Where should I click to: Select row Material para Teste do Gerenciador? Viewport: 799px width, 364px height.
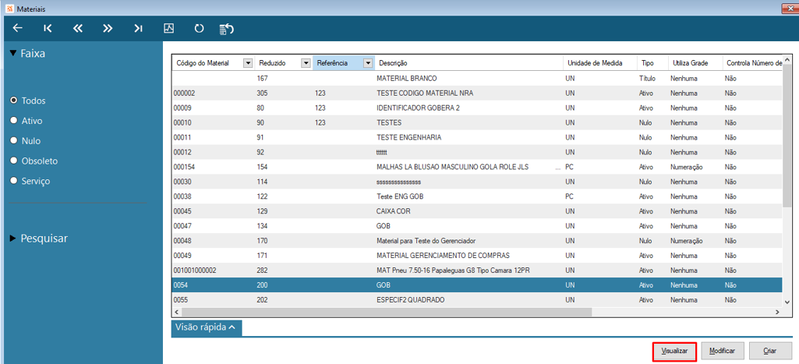tap(476, 241)
